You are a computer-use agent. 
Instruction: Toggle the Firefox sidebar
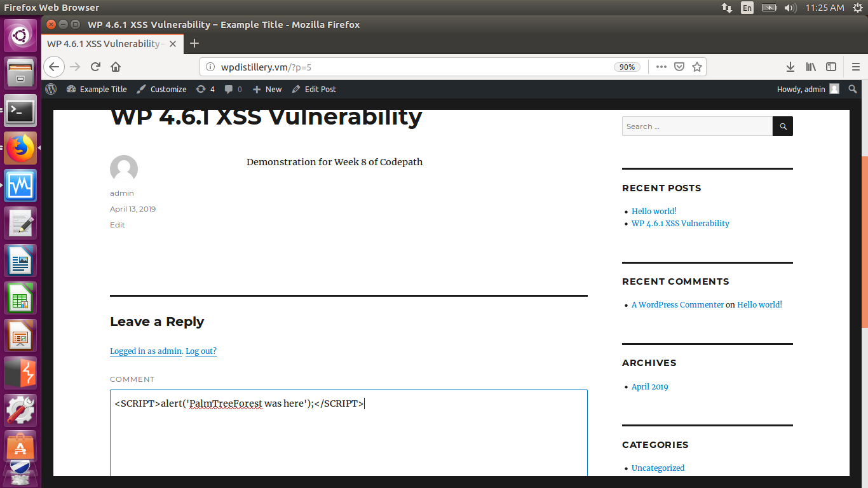pyautogui.click(x=831, y=67)
